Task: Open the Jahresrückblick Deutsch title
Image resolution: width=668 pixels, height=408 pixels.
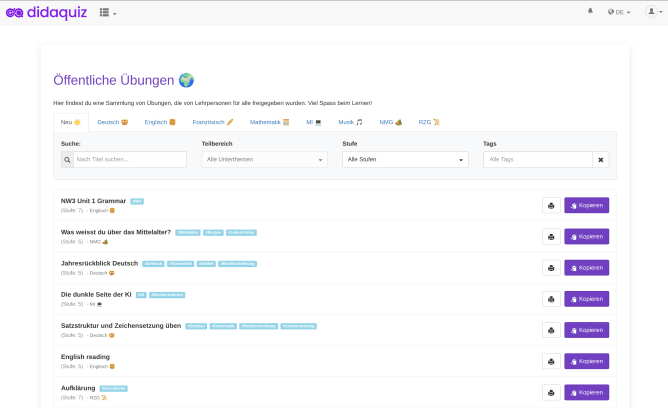Action: point(99,263)
